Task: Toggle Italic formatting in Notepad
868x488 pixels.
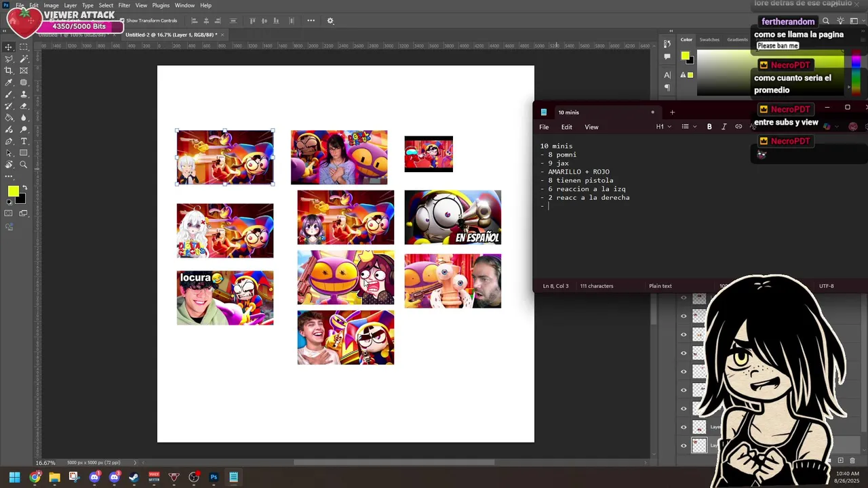Action: pyautogui.click(x=724, y=127)
